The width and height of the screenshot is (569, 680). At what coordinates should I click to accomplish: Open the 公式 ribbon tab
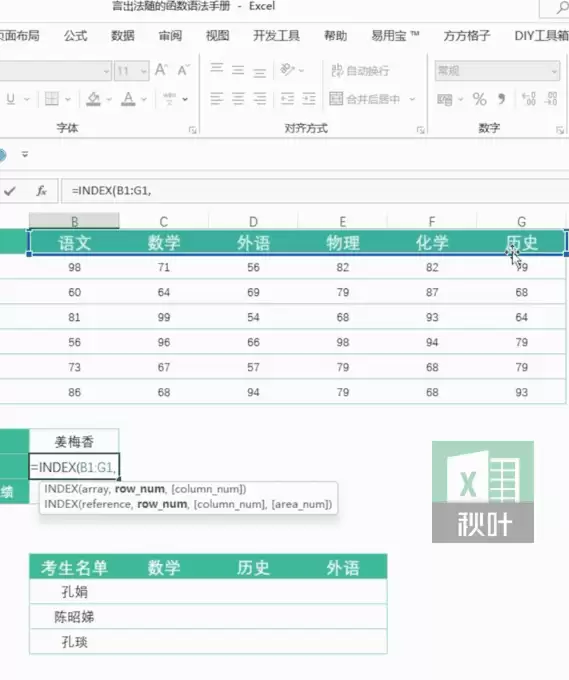coord(75,36)
